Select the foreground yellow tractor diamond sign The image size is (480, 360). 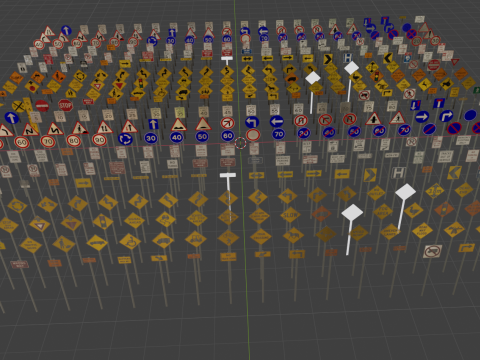(x=196, y=239)
